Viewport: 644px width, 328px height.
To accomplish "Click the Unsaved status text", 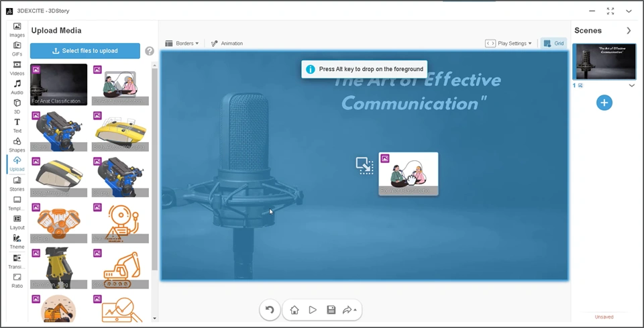I will pyautogui.click(x=604, y=317).
